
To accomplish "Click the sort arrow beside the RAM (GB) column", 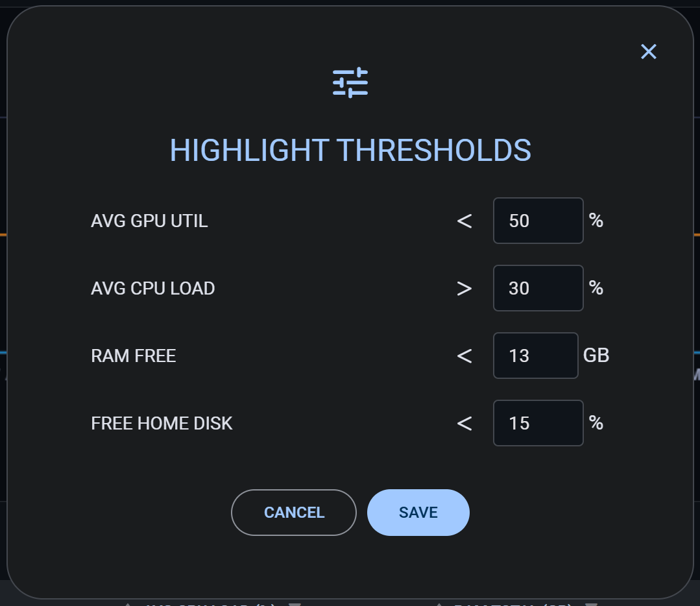I will (440, 603).
